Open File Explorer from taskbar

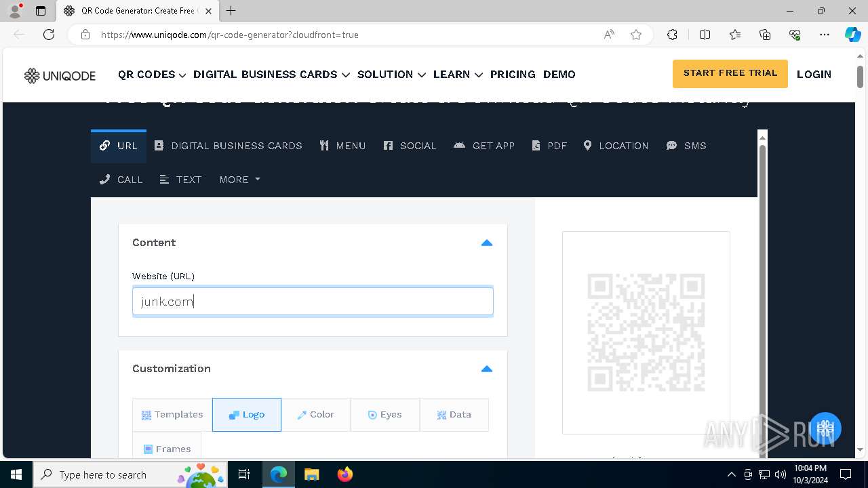pos(311,474)
